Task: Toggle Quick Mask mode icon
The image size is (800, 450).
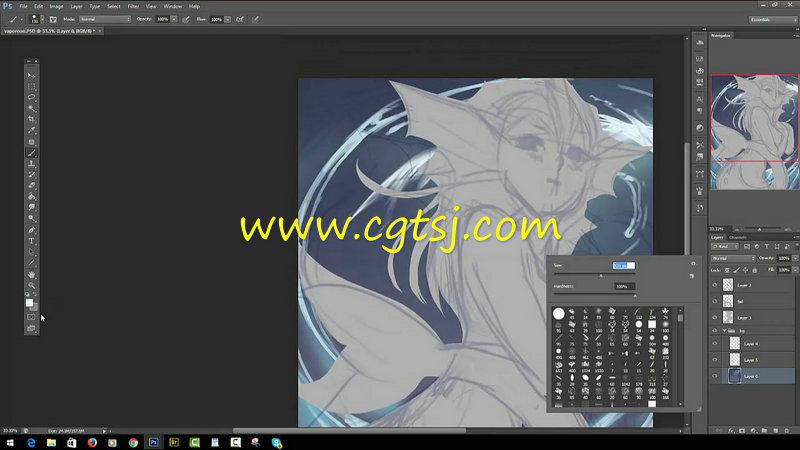Action: pyautogui.click(x=31, y=317)
